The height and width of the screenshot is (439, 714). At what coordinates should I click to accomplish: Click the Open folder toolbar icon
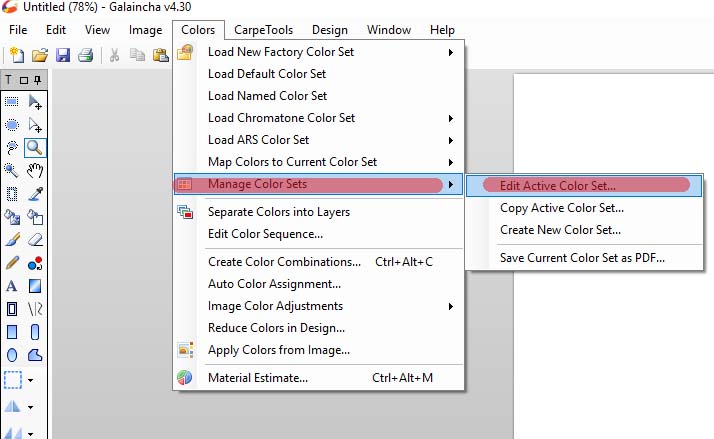tap(40, 55)
